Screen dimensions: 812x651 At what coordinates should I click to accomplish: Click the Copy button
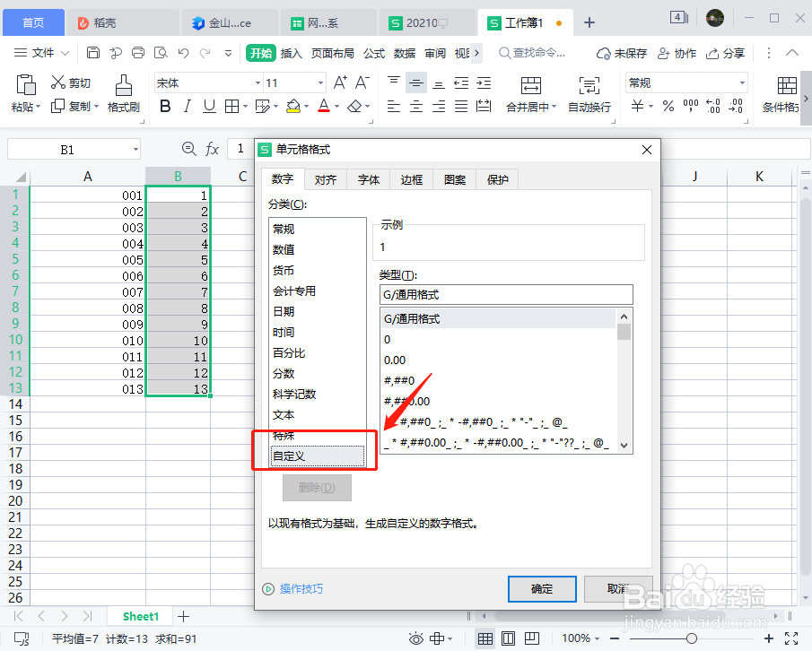[74, 106]
